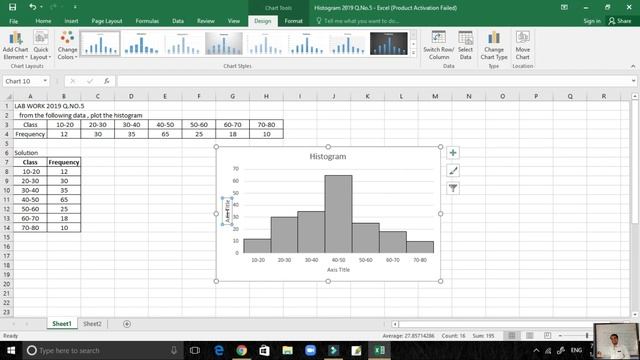
Task: Expand the chart styles gallery
Action: click(x=413, y=52)
